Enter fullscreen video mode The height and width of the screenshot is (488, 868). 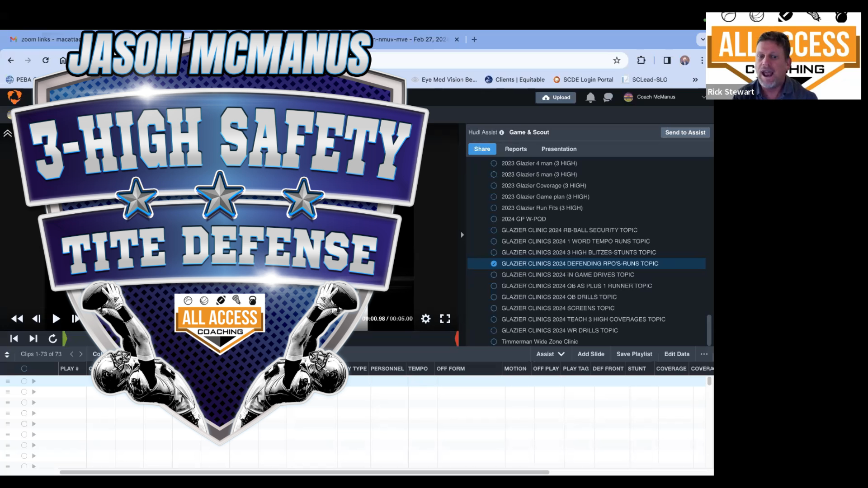pos(445,319)
